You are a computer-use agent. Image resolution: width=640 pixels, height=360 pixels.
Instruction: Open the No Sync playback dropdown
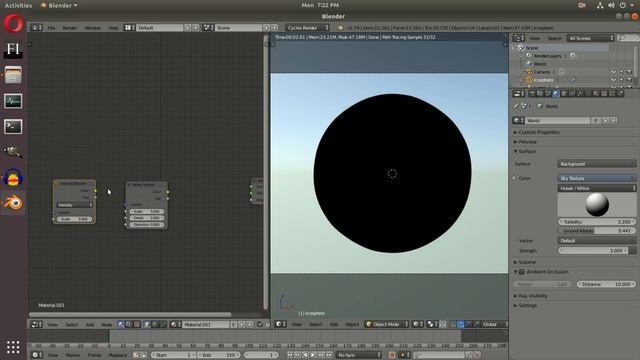359,355
